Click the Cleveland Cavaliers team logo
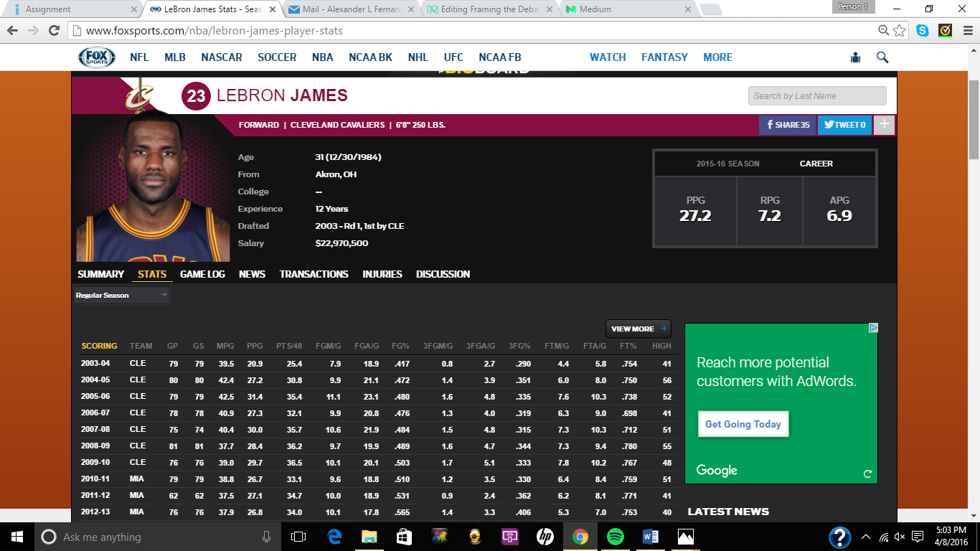 [139, 96]
